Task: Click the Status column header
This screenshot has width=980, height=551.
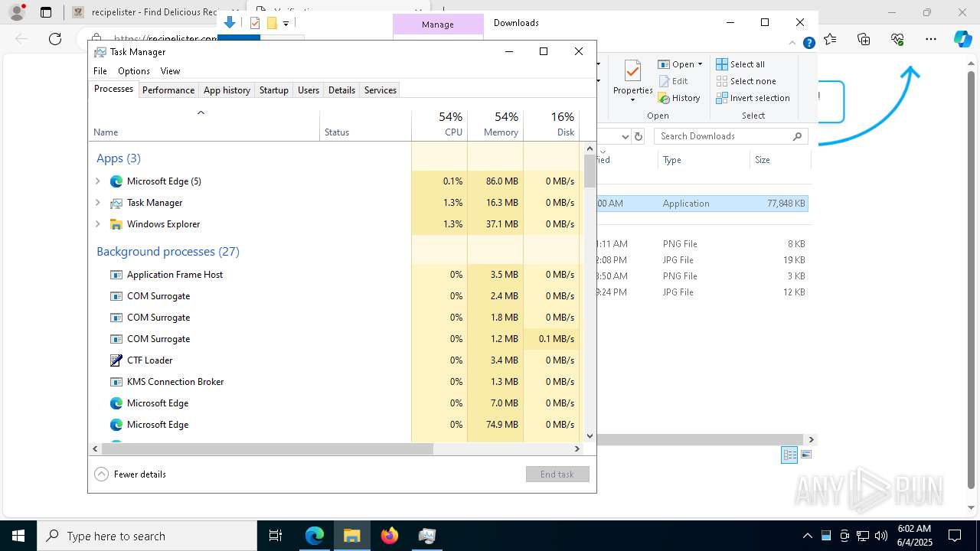Action: pyautogui.click(x=365, y=125)
